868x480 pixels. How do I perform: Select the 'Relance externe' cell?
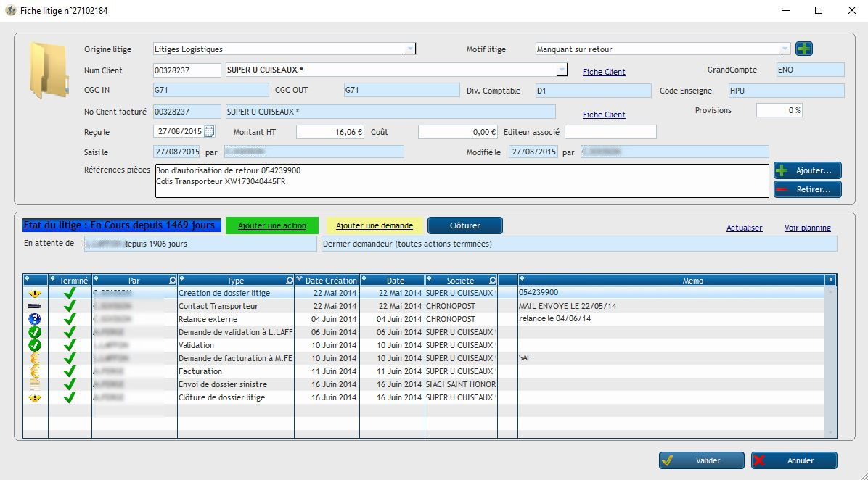pyautogui.click(x=236, y=319)
